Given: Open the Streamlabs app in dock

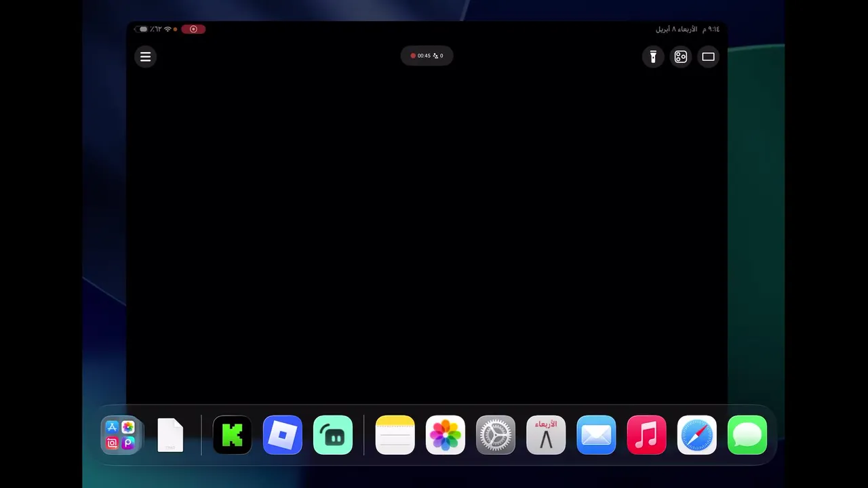Looking at the screenshot, I should 333,435.
